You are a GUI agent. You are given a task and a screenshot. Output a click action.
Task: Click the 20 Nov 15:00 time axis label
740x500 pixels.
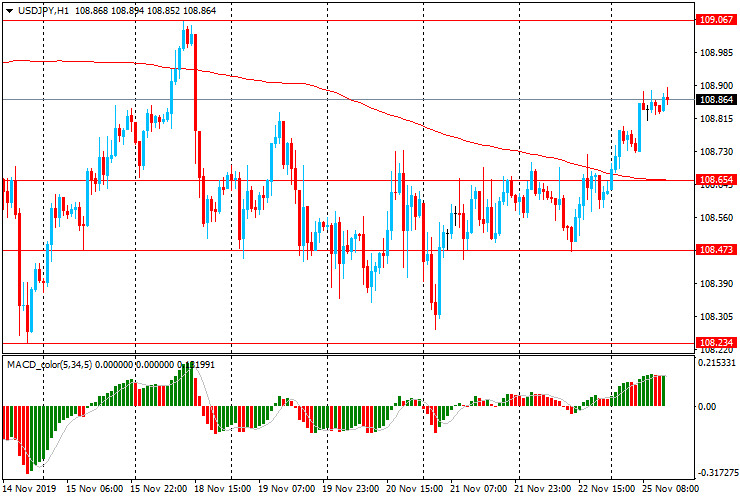click(414, 488)
